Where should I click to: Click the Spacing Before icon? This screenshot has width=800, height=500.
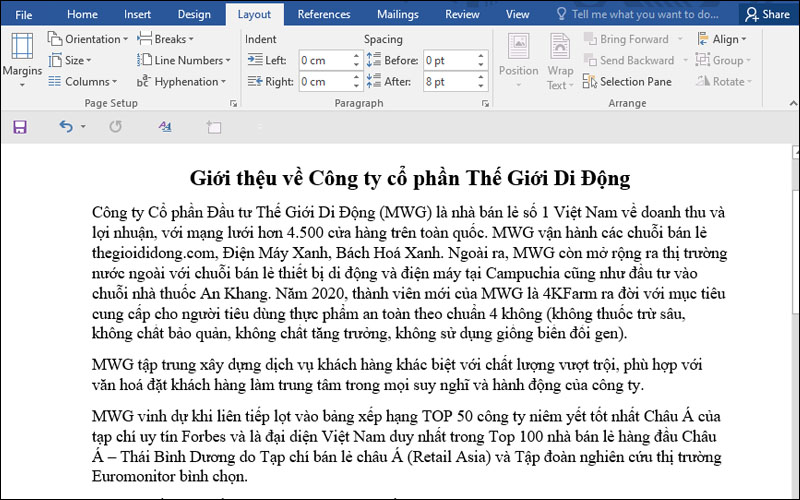pyautogui.click(x=373, y=60)
